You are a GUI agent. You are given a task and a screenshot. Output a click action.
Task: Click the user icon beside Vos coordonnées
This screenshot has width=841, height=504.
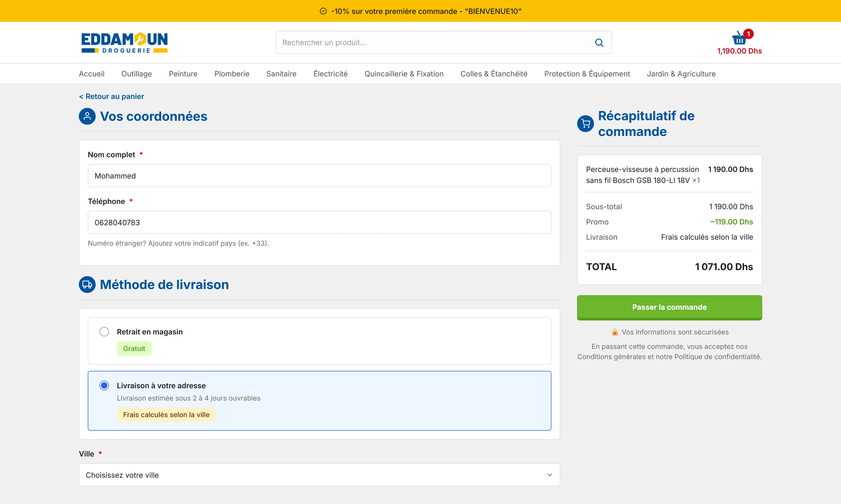pyautogui.click(x=87, y=116)
